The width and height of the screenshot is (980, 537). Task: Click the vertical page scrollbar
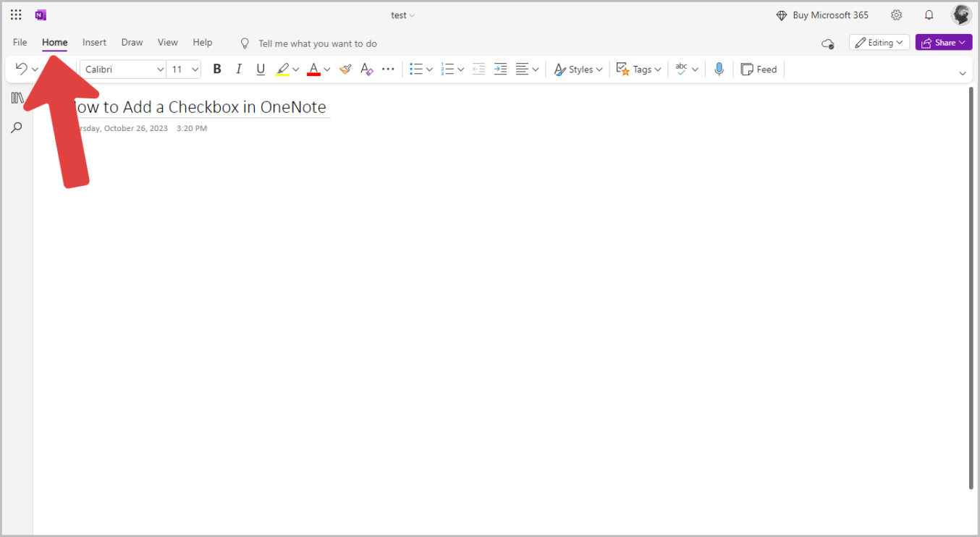coord(971,288)
